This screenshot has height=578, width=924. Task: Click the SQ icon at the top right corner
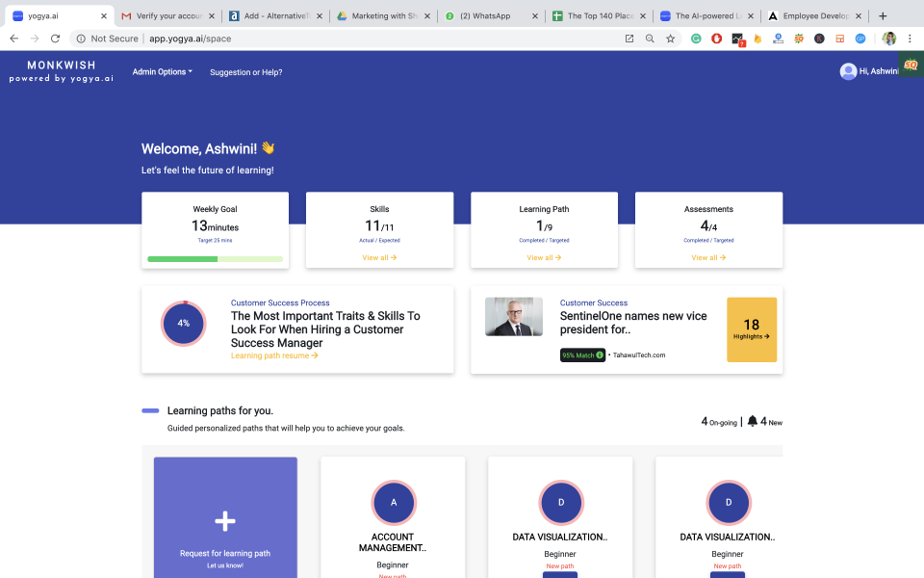[909, 64]
